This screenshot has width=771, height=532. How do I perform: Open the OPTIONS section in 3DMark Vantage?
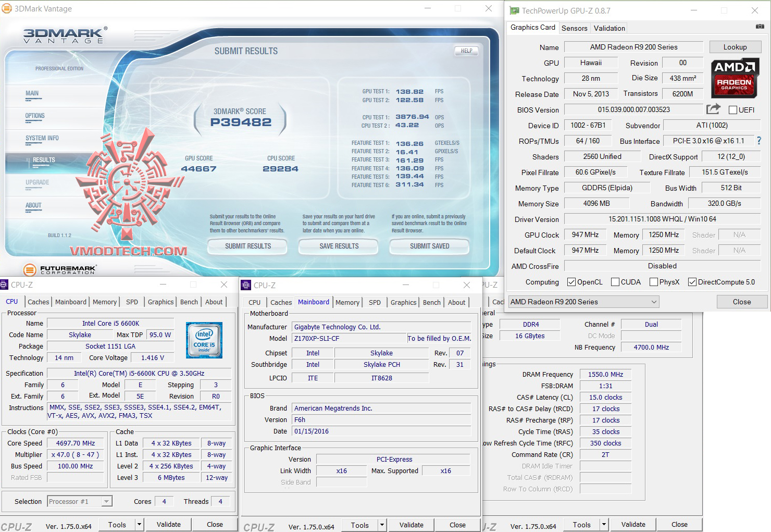click(35, 116)
